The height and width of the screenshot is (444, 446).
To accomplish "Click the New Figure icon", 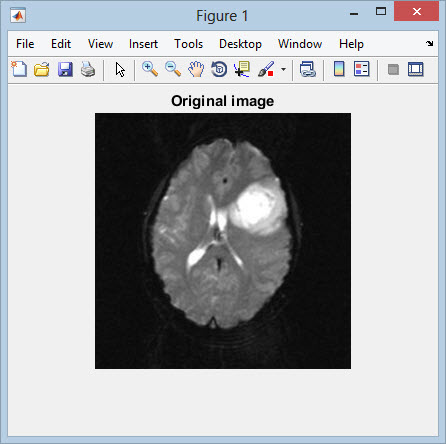I will [19, 69].
